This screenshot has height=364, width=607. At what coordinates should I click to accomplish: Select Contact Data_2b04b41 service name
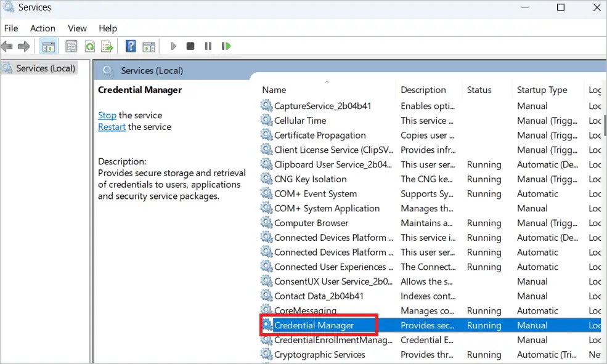(319, 296)
